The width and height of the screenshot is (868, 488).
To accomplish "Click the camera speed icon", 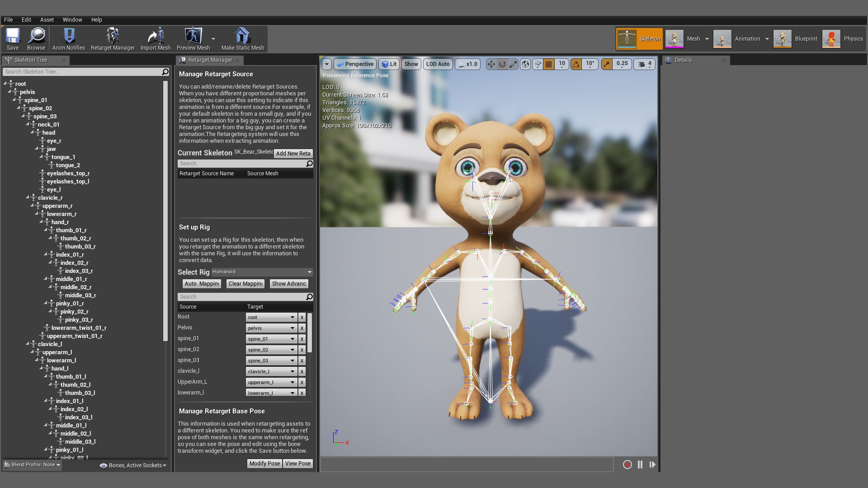I will tap(642, 64).
